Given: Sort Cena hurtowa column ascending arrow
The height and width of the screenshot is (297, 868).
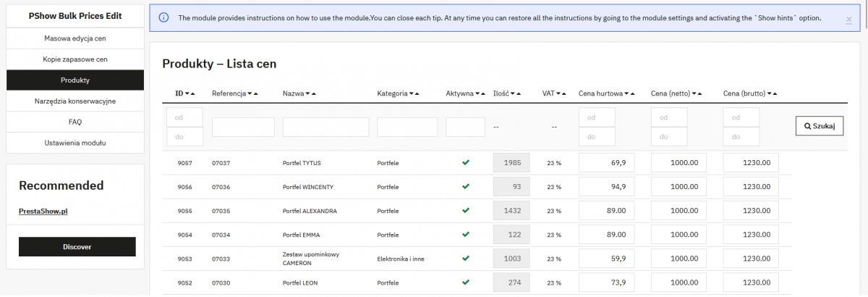Looking at the screenshot, I should 633,93.
